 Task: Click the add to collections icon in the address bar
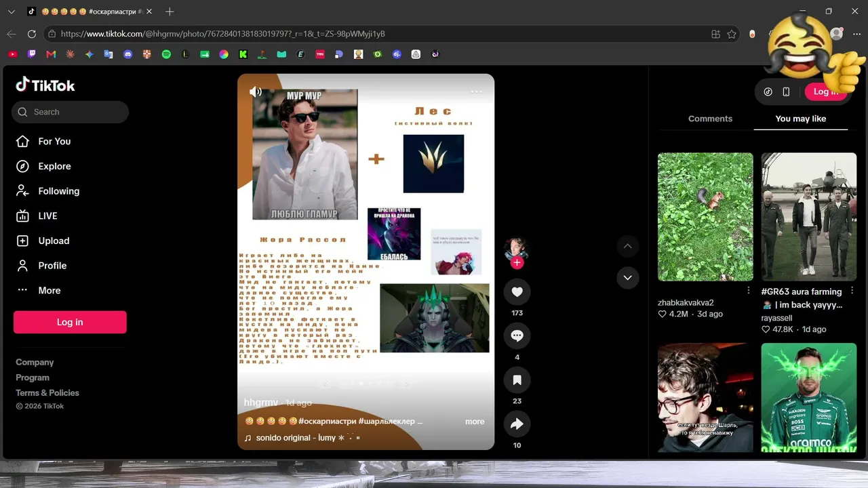[715, 34]
